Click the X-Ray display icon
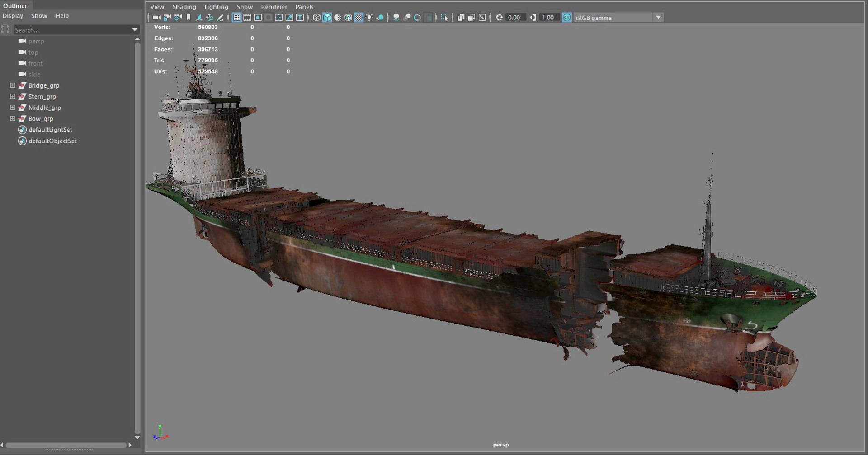868x455 pixels. click(461, 17)
